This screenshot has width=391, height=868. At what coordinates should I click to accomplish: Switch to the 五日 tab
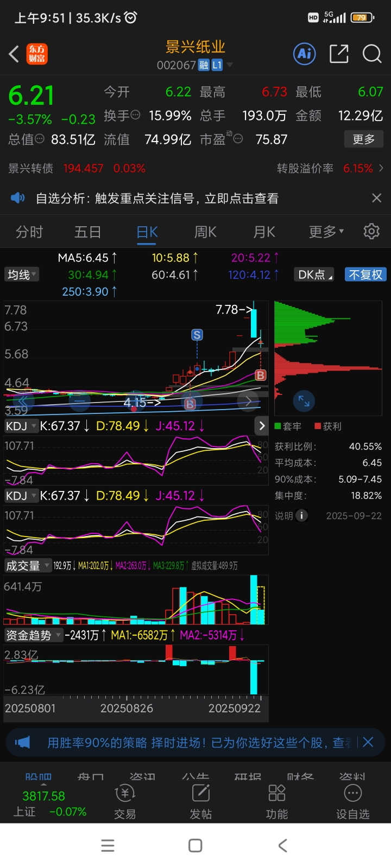[88, 232]
